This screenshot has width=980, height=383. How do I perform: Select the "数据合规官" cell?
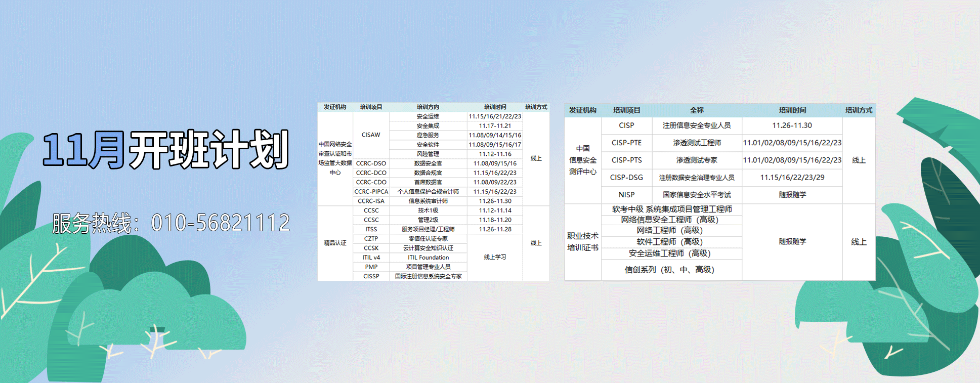(428, 173)
